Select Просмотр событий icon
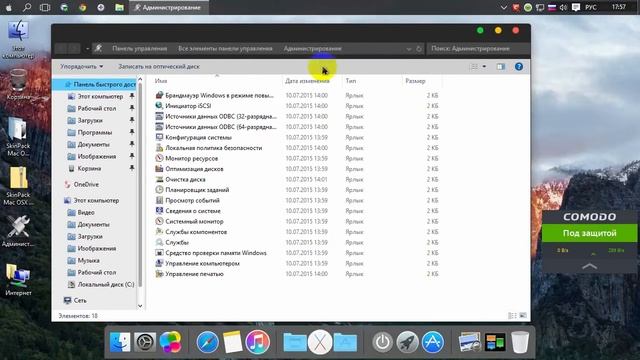The image size is (640, 360). click(159, 200)
